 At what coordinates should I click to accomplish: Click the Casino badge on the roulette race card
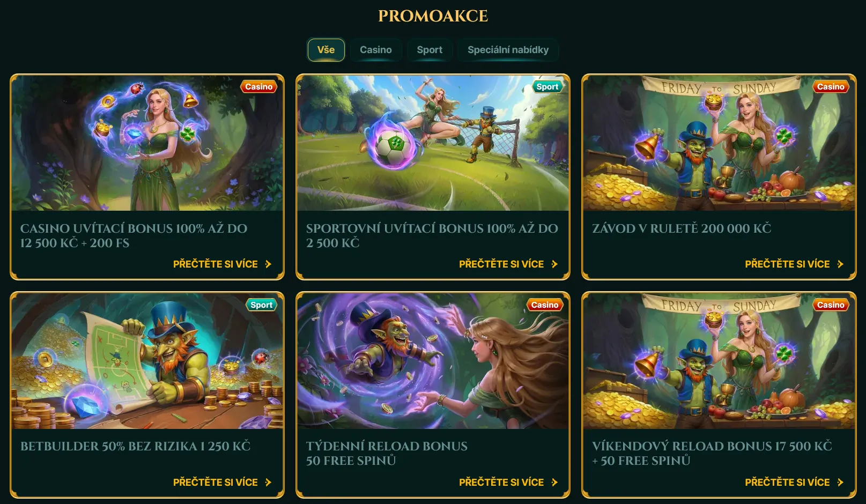click(x=831, y=87)
